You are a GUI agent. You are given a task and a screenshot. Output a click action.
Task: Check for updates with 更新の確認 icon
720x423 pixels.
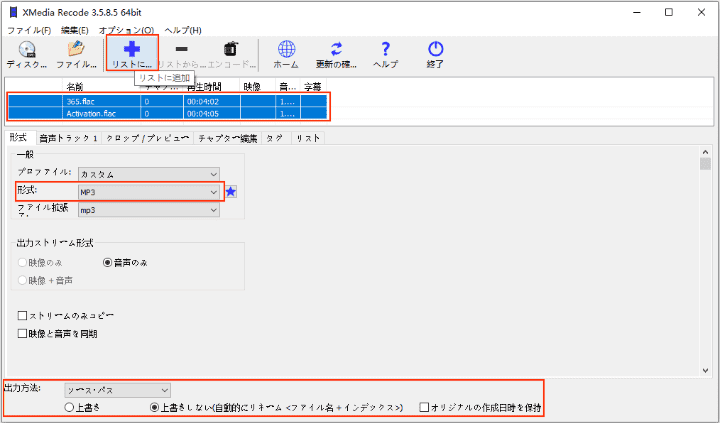[336, 49]
